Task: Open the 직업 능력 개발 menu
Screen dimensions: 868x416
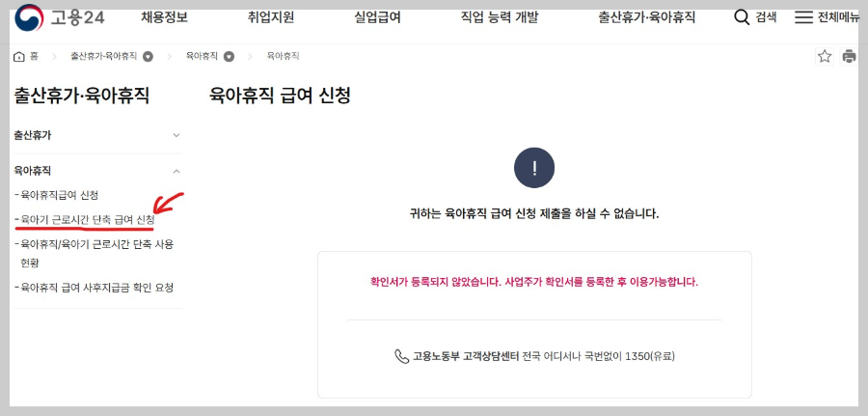Action: (500, 17)
